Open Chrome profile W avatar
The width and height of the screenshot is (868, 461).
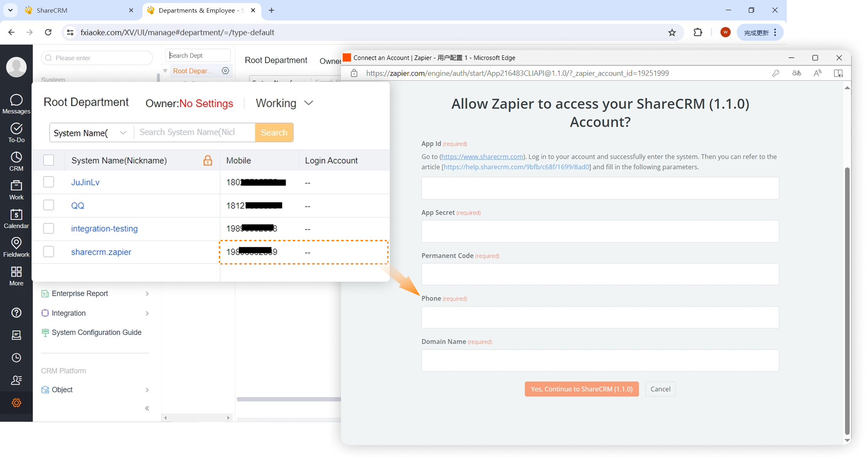point(725,32)
